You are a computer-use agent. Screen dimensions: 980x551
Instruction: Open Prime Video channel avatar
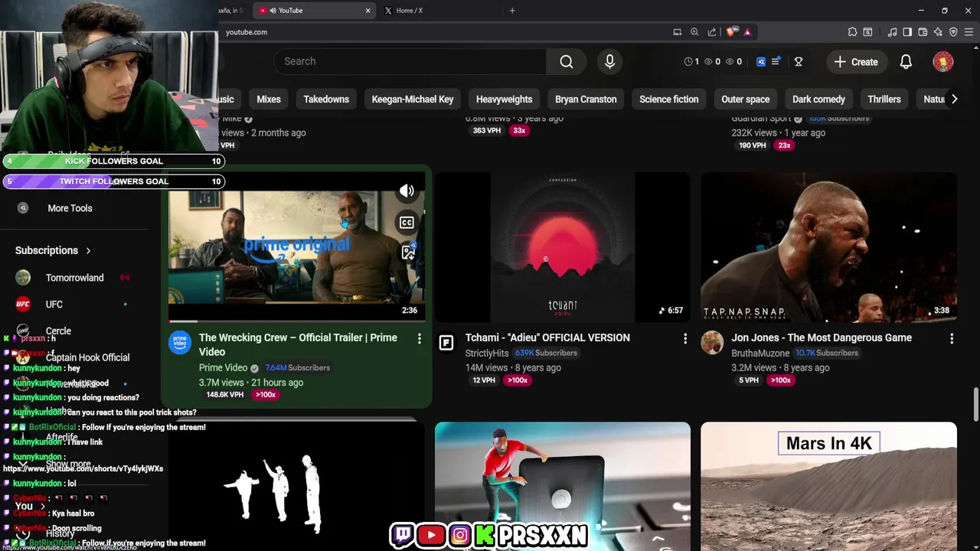[180, 343]
